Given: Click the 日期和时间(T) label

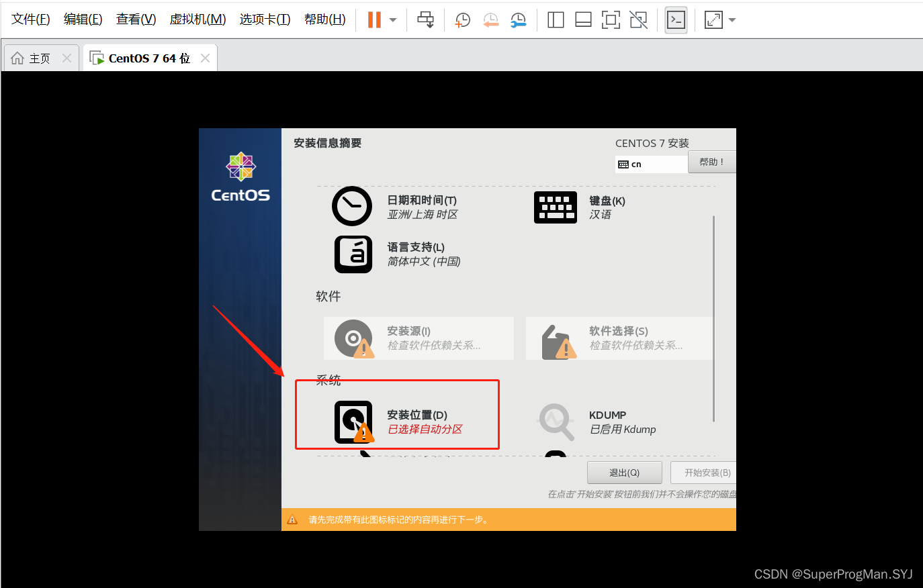Looking at the screenshot, I should (x=422, y=200).
